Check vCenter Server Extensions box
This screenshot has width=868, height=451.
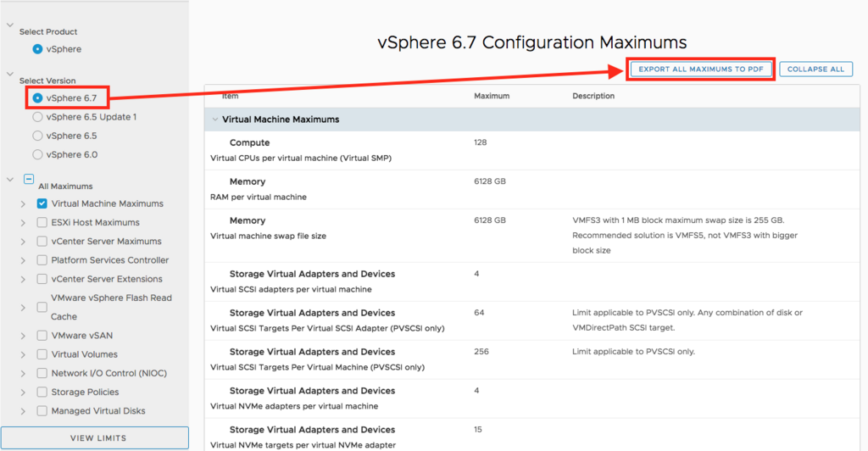click(x=42, y=279)
